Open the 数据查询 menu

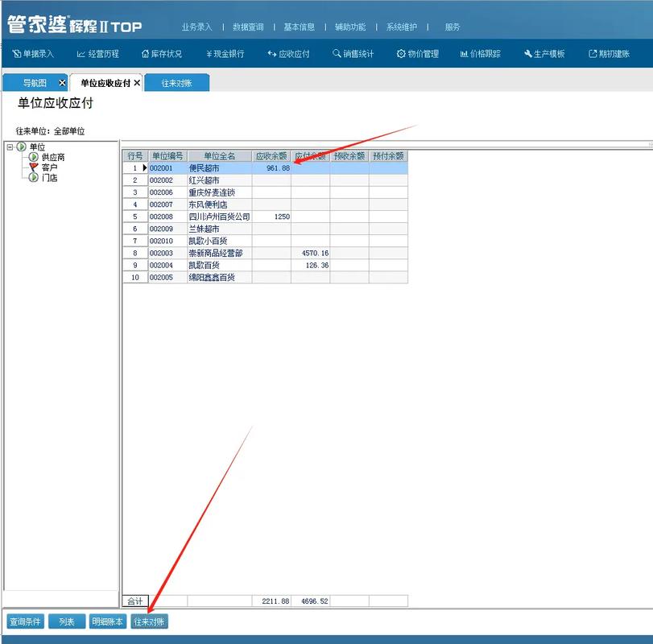point(248,27)
